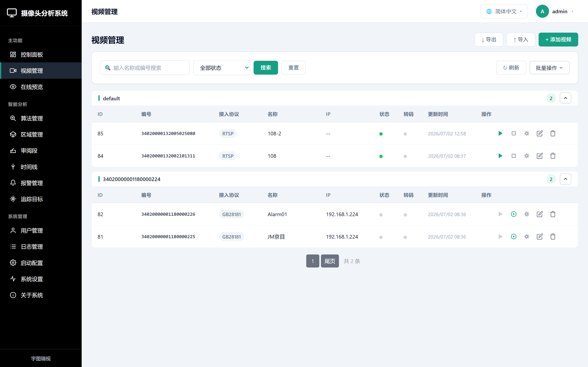The width and height of the screenshot is (588, 367).
Task: Toggle transcode dot for camera 108
Action: pyautogui.click(x=405, y=156)
